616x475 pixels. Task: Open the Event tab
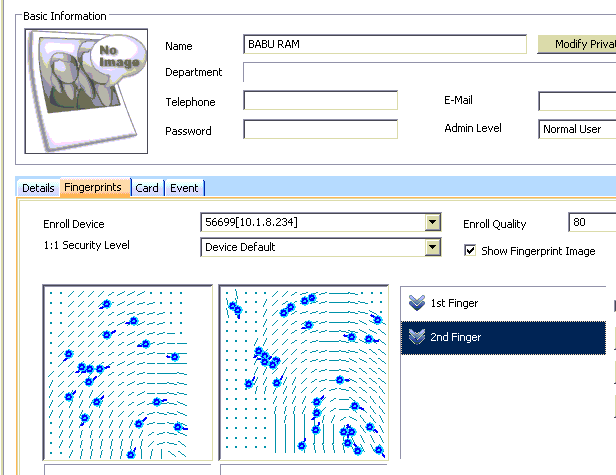click(184, 188)
